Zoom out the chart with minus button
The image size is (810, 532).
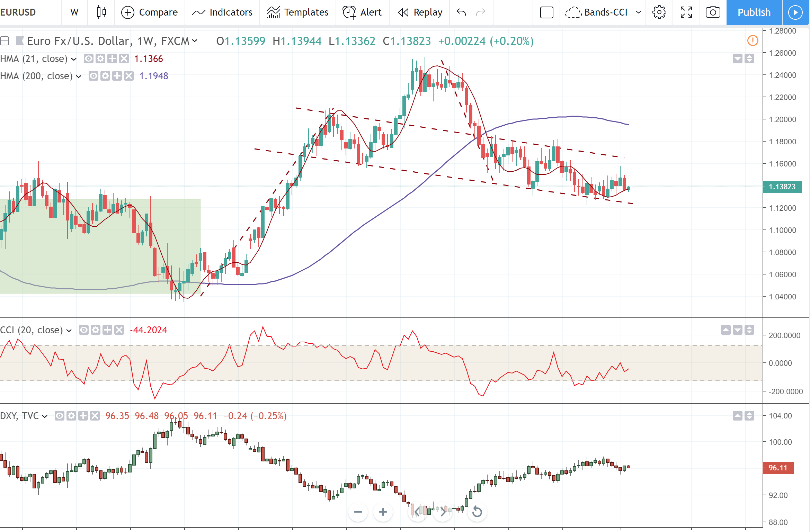[358, 512]
